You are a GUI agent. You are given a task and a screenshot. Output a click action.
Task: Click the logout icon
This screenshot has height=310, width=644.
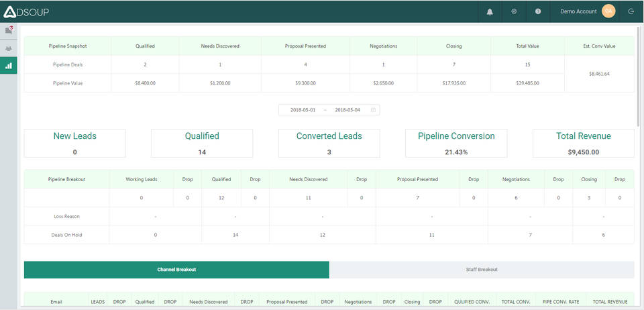[631, 11]
